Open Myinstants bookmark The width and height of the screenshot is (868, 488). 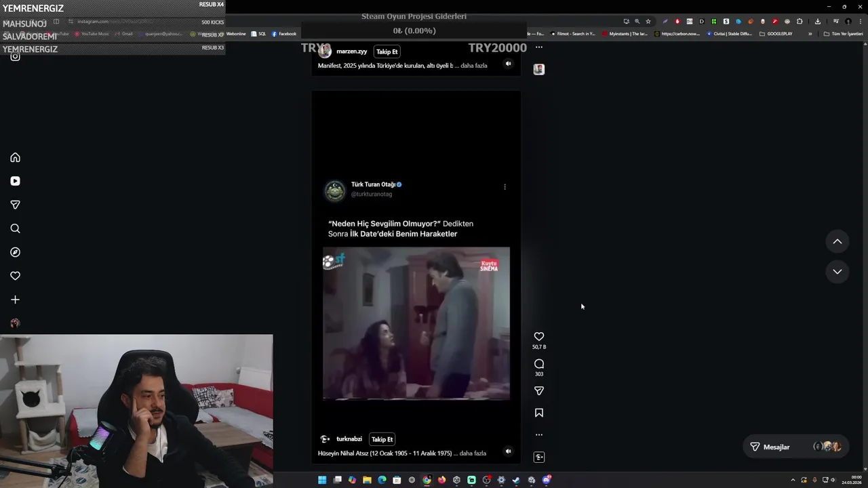[625, 34]
